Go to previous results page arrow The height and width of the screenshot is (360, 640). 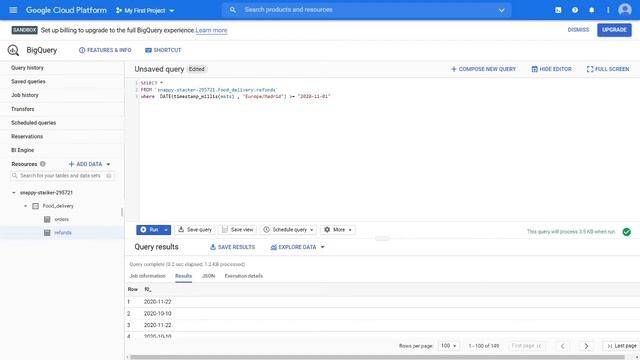click(562, 346)
